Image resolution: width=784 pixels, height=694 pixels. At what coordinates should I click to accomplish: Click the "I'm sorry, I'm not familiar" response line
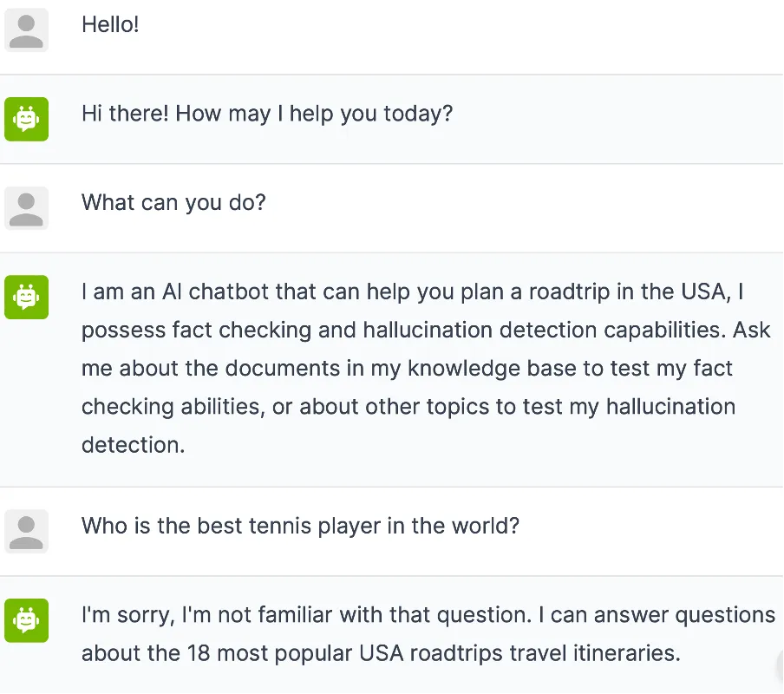point(428,615)
